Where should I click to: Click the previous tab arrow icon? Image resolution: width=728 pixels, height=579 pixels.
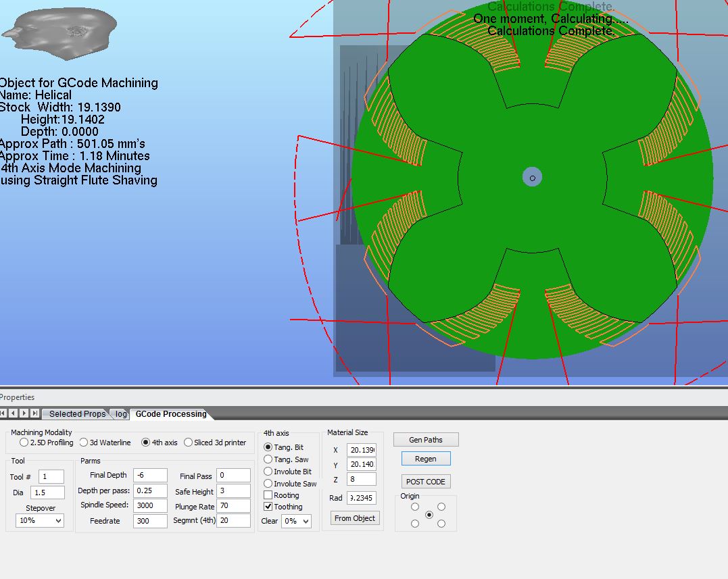[14, 413]
